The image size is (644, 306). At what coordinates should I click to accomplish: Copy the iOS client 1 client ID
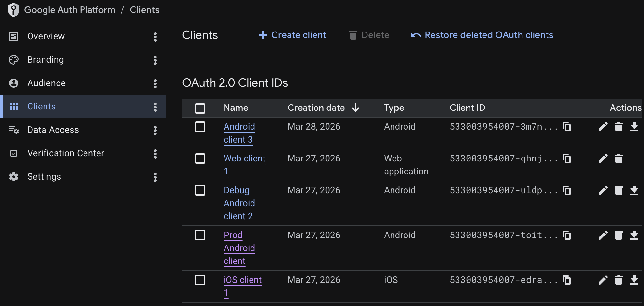(x=567, y=280)
